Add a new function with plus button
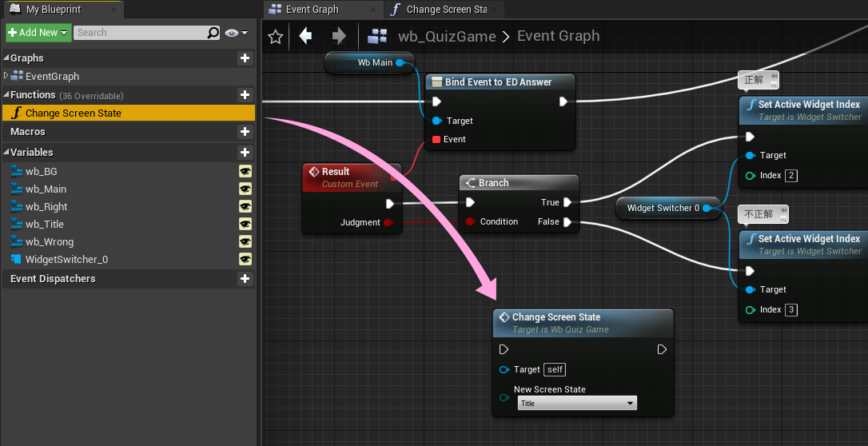Image resolution: width=868 pixels, height=446 pixels. (x=245, y=95)
